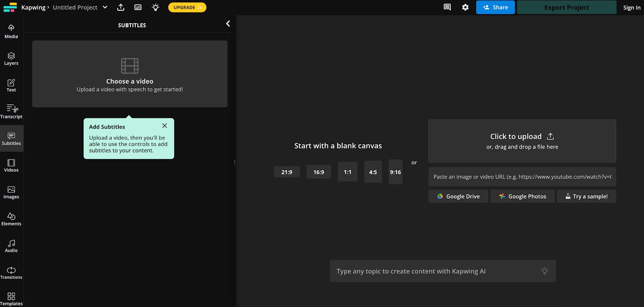Collapse the Subtitles panel with chevron
This screenshot has height=307, width=644.
[x=228, y=24]
